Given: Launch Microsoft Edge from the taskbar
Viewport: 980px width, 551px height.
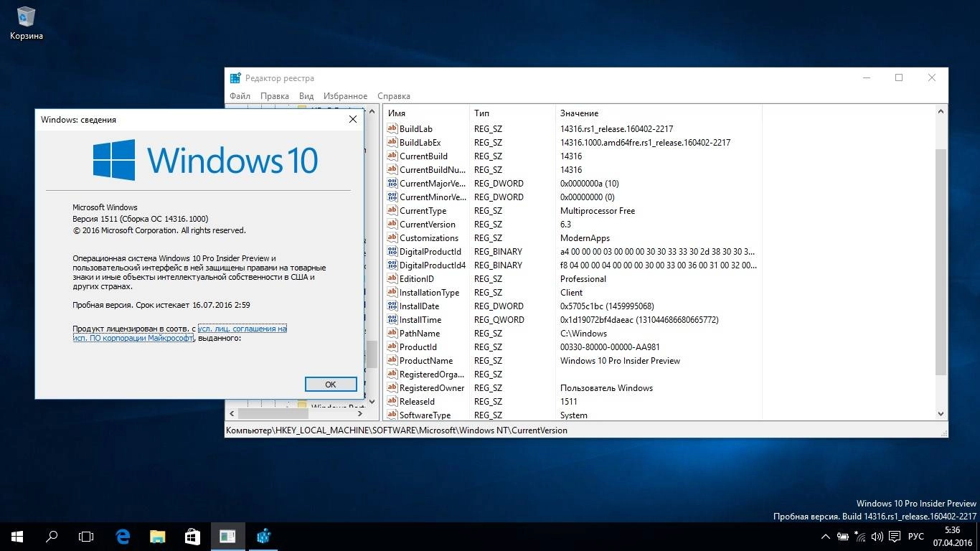Looking at the screenshot, I should tap(123, 536).
